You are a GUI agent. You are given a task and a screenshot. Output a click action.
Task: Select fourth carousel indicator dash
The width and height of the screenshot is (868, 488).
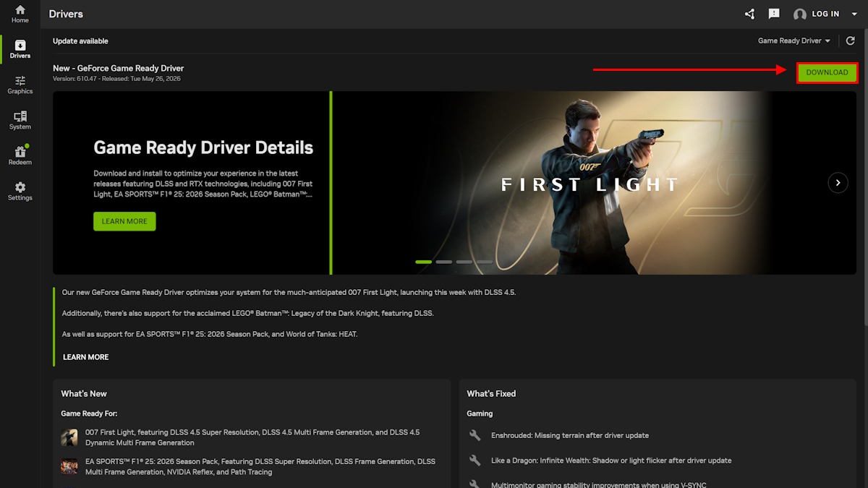485,262
